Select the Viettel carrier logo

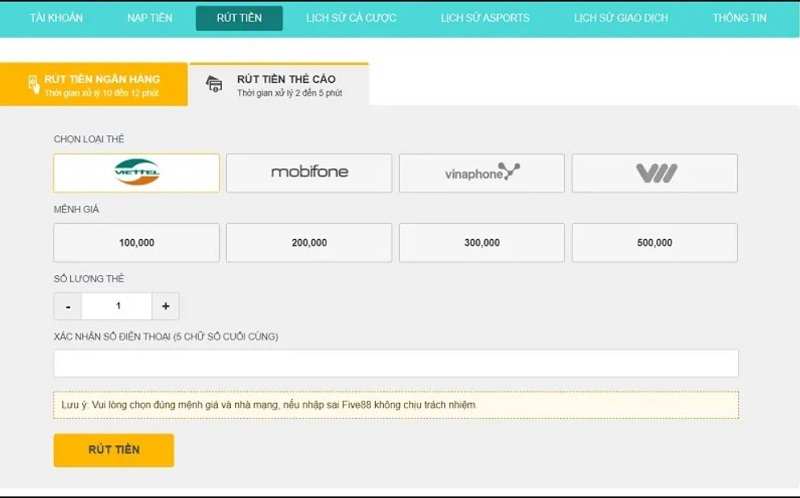tap(136, 173)
